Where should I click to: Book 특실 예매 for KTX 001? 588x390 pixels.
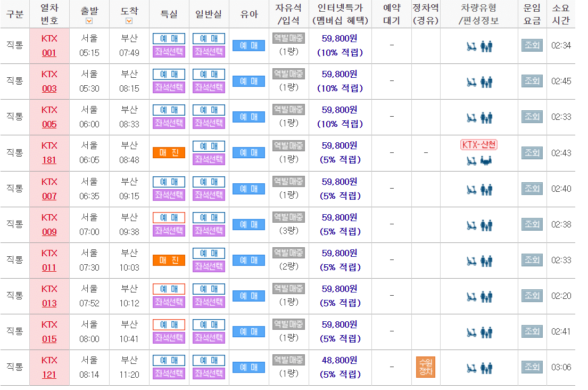pyautogui.click(x=169, y=39)
